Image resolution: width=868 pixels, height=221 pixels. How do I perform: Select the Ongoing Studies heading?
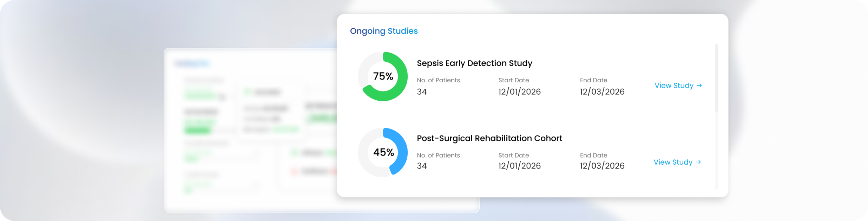(384, 31)
